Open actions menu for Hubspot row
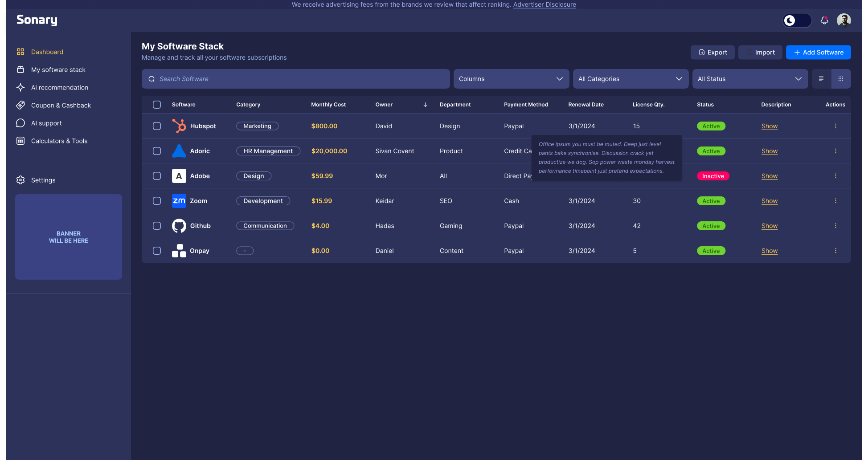Image resolution: width=868 pixels, height=460 pixels. (835, 126)
